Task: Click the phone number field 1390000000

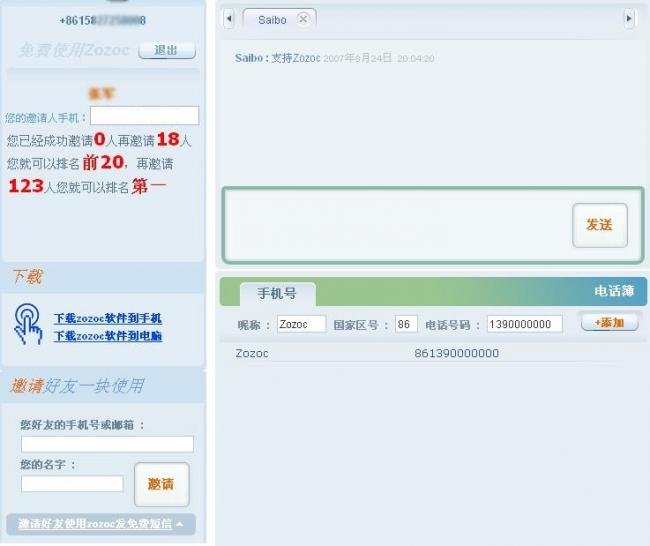Action: click(524, 324)
